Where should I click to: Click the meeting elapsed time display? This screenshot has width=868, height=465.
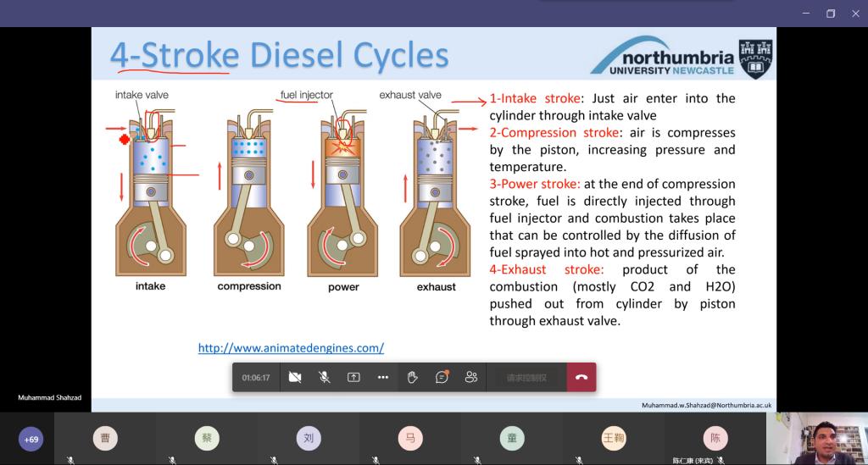coord(256,378)
